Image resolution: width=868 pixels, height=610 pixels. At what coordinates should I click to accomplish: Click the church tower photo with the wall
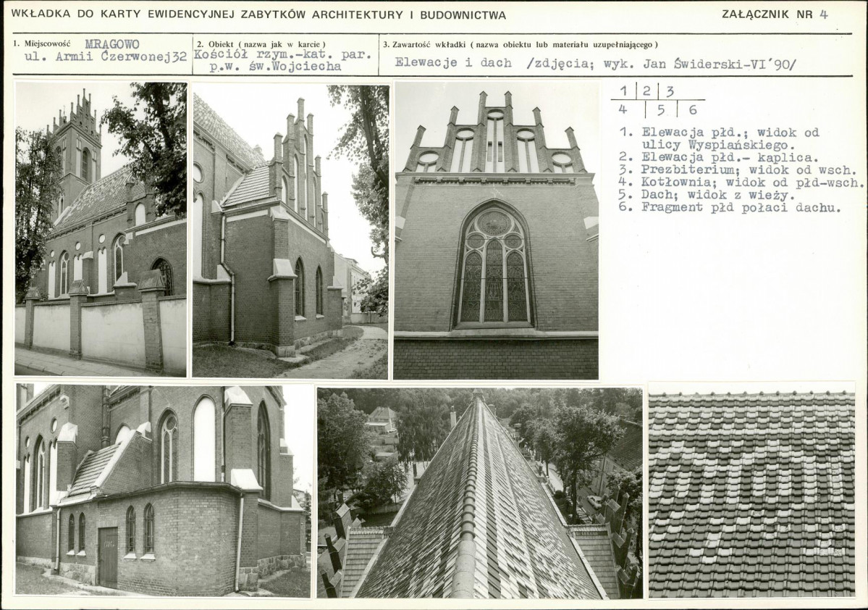coord(101,229)
